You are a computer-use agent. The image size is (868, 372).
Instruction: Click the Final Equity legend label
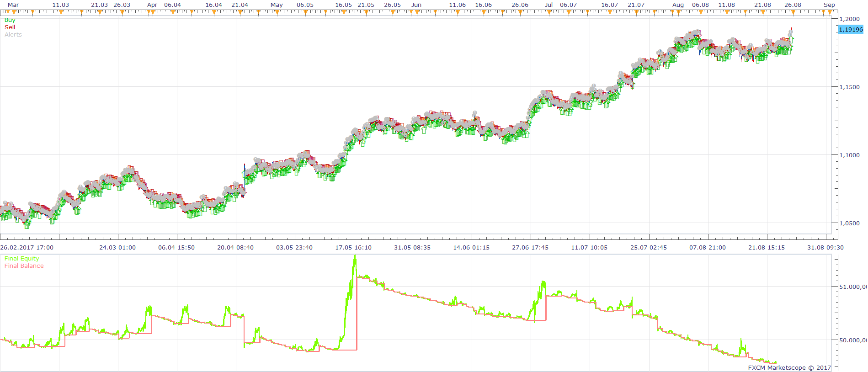point(22,259)
